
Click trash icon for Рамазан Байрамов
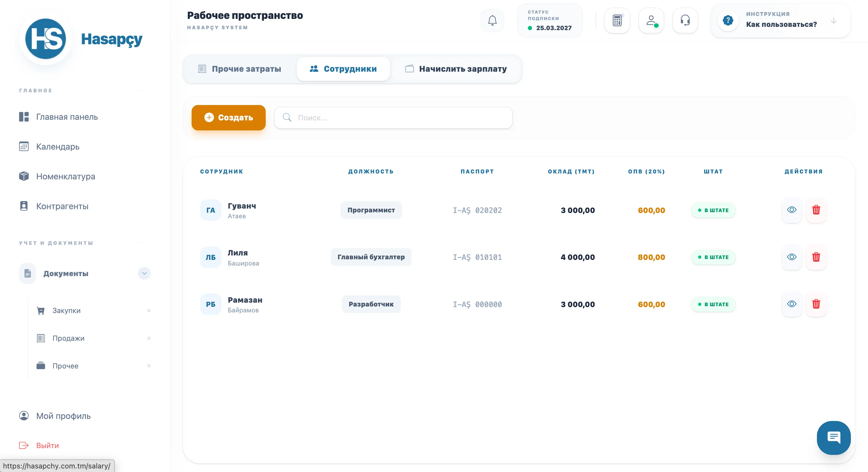pos(816,304)
